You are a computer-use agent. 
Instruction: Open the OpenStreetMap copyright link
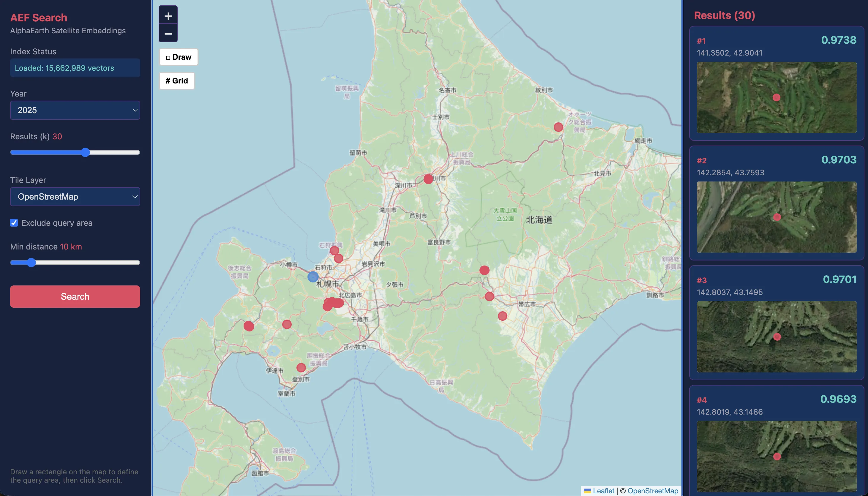click(x=652, y=491)
